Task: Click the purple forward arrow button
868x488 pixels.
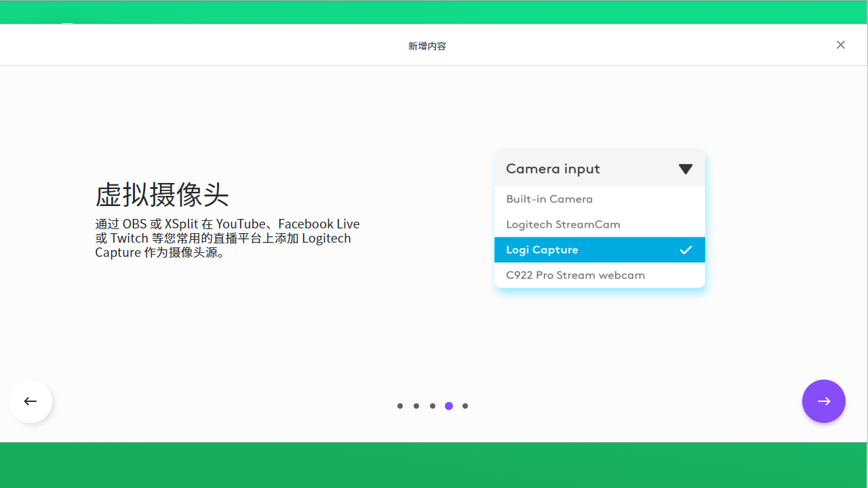Action: point(823,401)
